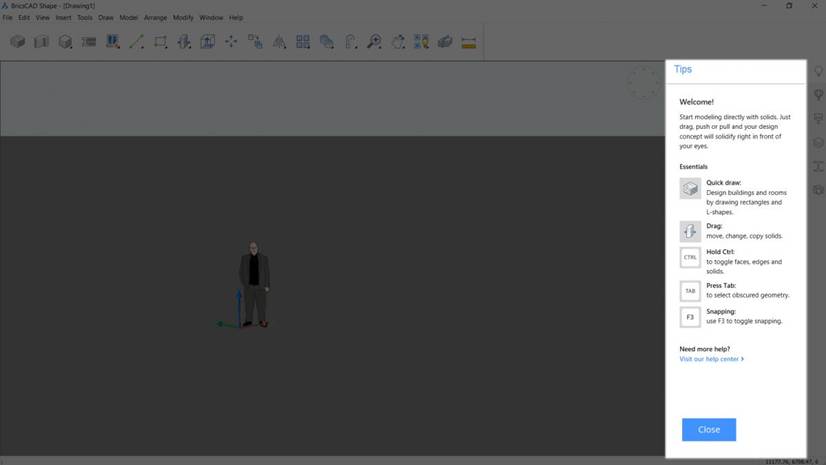
Task: Click the F3 key icon in Tips
Action: click(x=690, y=318)
